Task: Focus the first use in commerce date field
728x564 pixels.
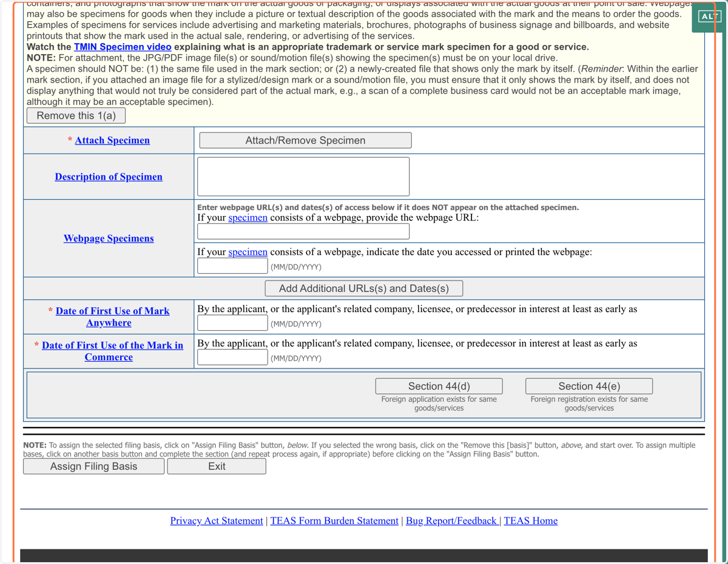Action: coord(232,357)
